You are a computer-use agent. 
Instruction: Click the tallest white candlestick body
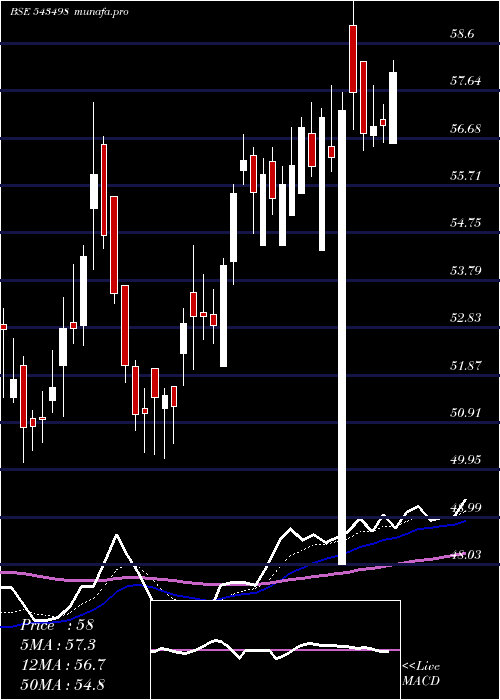[342, 338]
